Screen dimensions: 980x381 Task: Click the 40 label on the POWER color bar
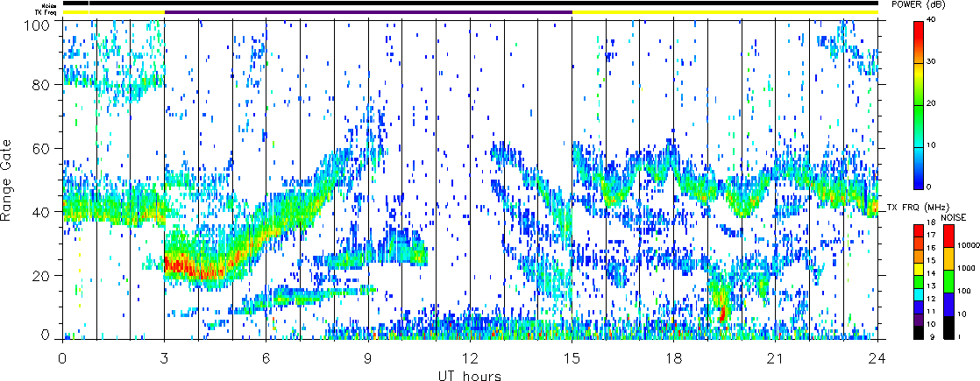[938, 20]
